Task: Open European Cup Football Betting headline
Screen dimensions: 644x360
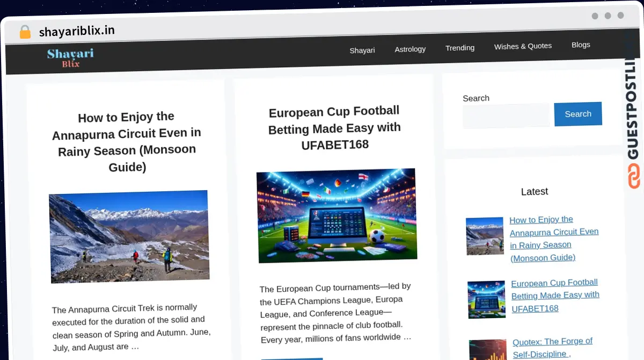Action: coord(335,128)
